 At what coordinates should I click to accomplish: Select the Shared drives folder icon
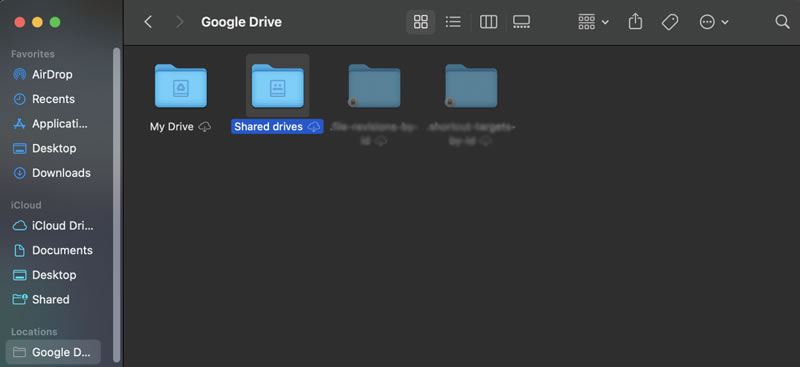(x=278, y=86)
